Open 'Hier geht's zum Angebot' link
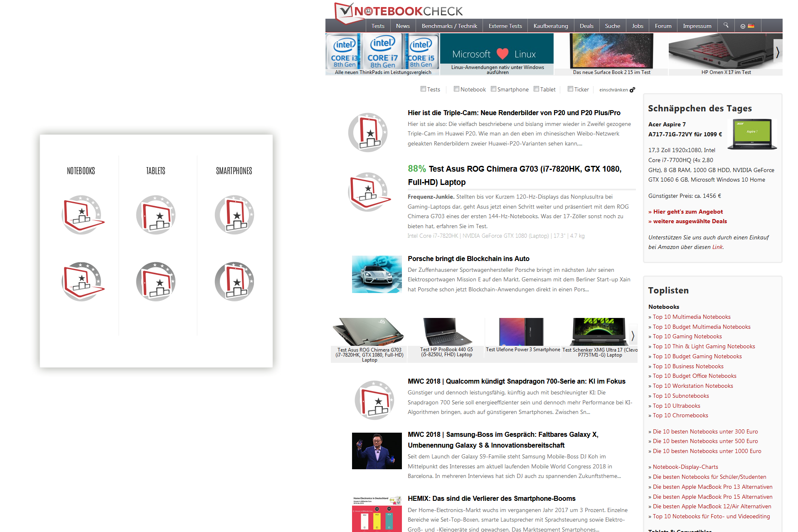This screenshot has height=532, width=798. pos(688,212)
